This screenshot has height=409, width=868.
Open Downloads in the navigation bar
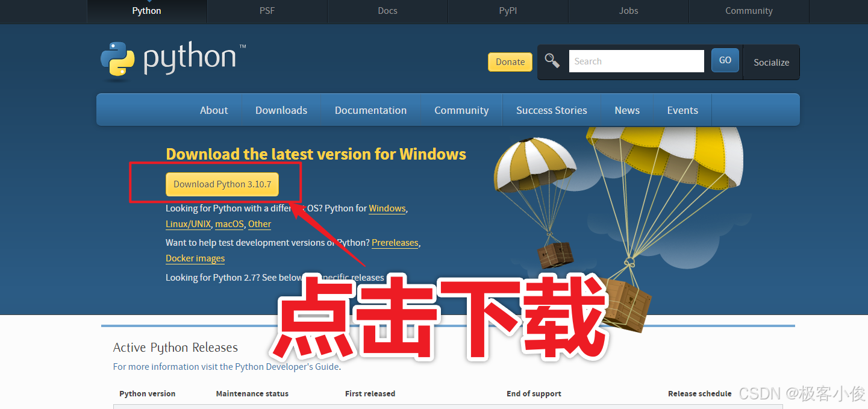281,110
